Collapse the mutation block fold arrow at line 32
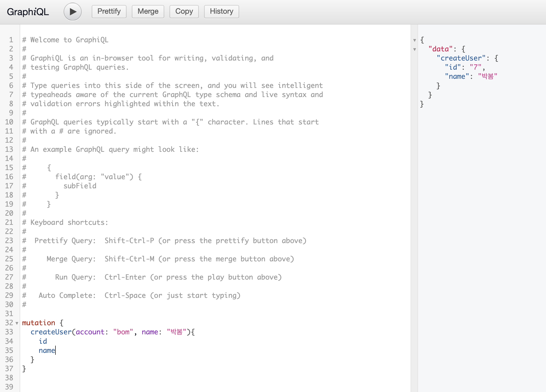 [x=17, y=323]
